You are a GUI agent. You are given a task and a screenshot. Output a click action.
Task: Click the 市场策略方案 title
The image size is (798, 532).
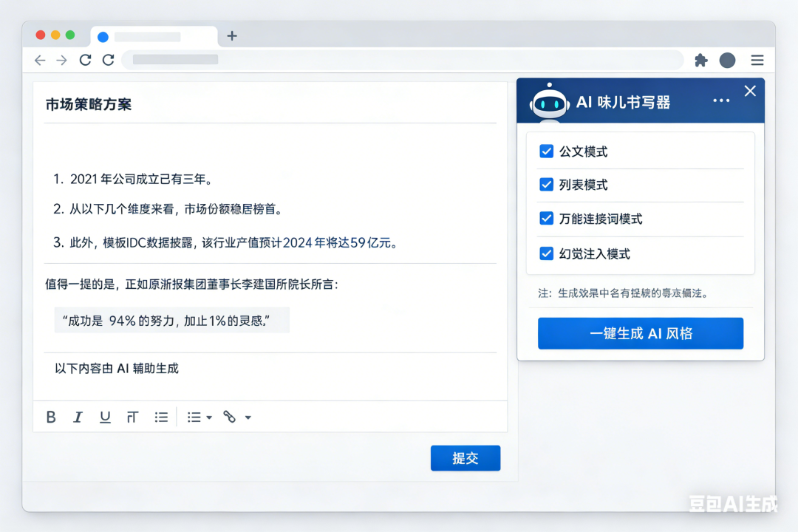(89, 104)
